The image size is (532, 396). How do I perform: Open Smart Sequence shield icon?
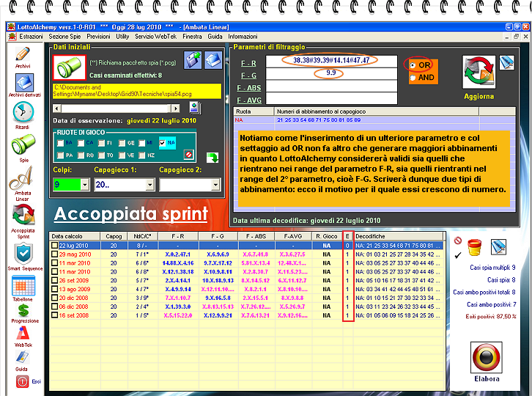pyautogui.click(x=23, y=254)
